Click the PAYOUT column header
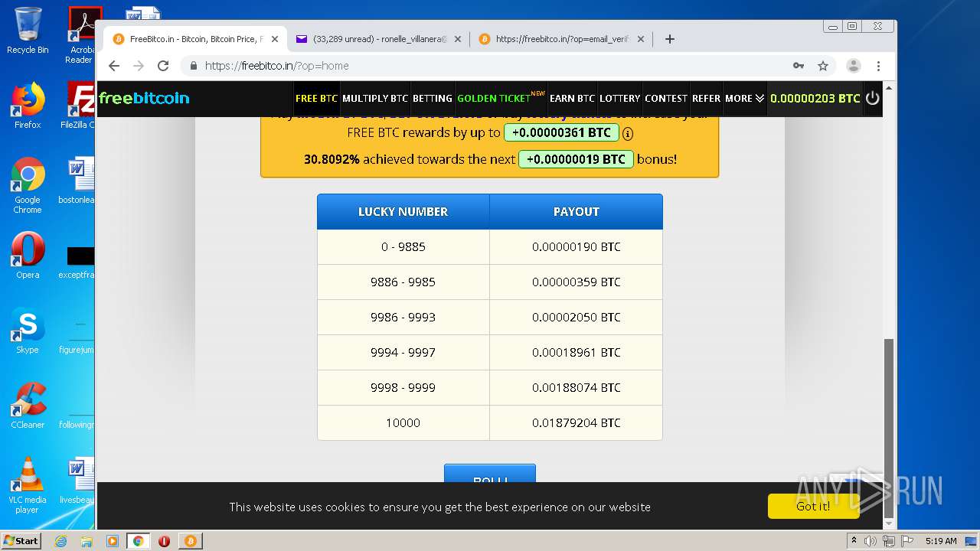The height and width of the screenshot is (551, 980). (577, 212)
